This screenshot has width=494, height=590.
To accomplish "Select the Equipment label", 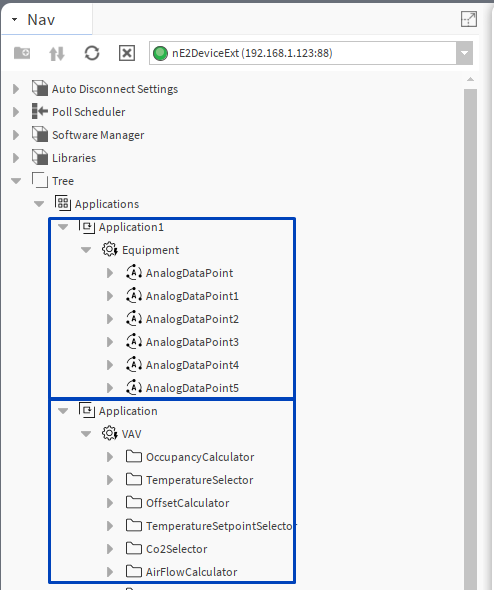I will 150,250.
